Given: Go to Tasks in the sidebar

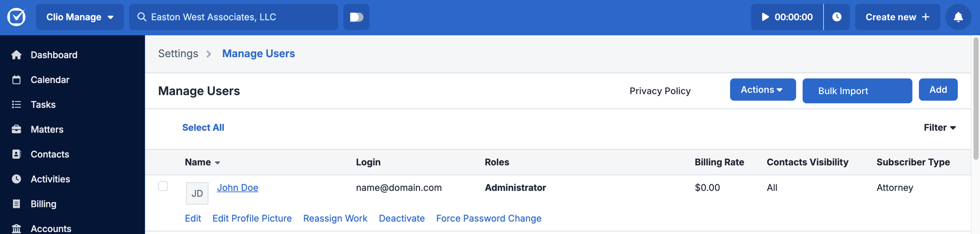Looking at the screenshot, I should (x=43, y=105).
